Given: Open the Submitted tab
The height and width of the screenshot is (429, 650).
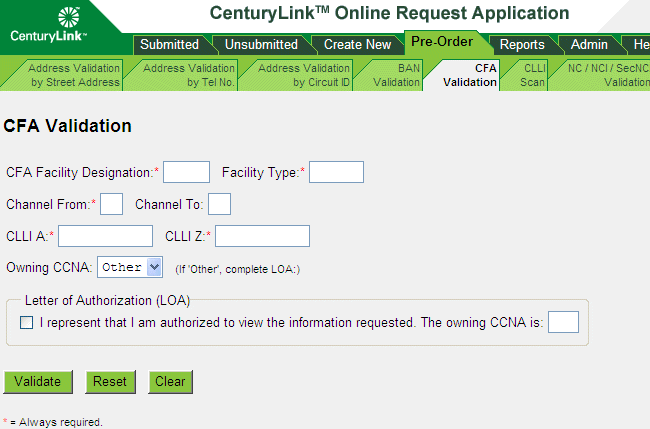Looking at the screenshot, I should pos(168,44).
